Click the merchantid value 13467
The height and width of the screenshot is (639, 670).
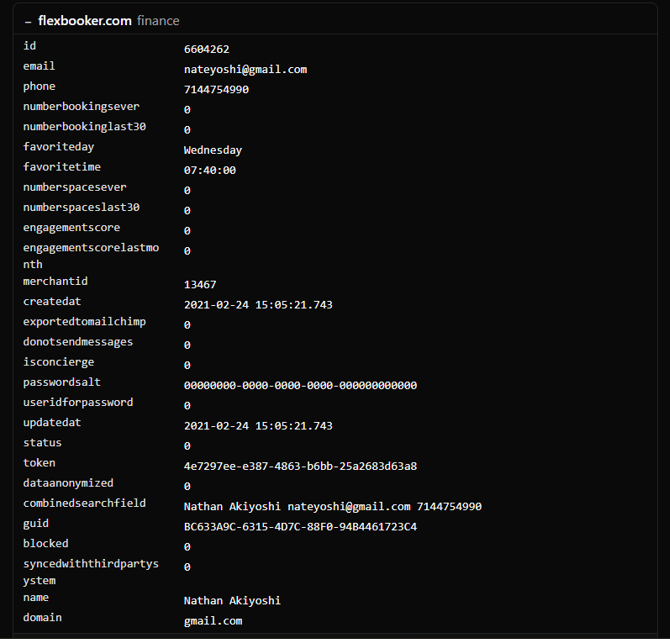(200, 285)
